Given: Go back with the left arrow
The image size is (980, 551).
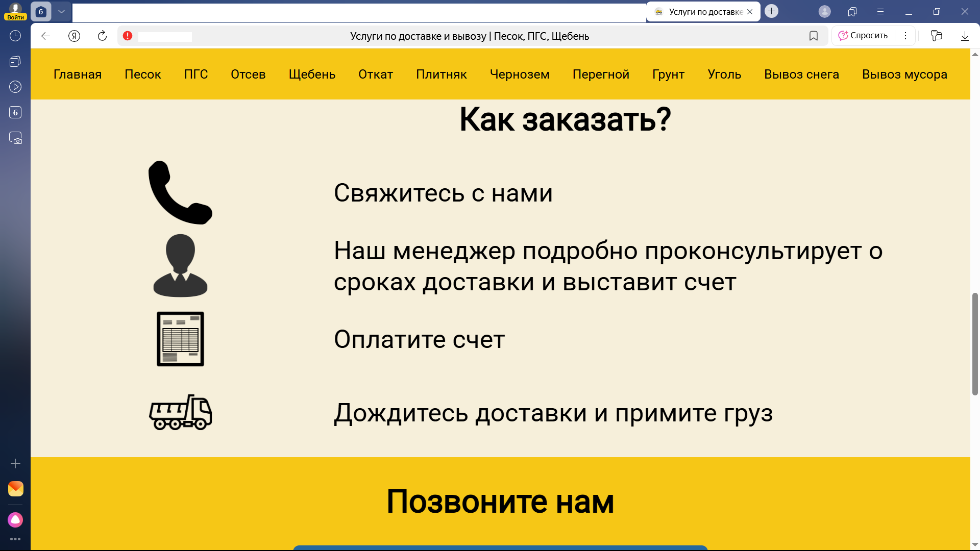Looking at the screenshot, I should click(x=45, y=36).
